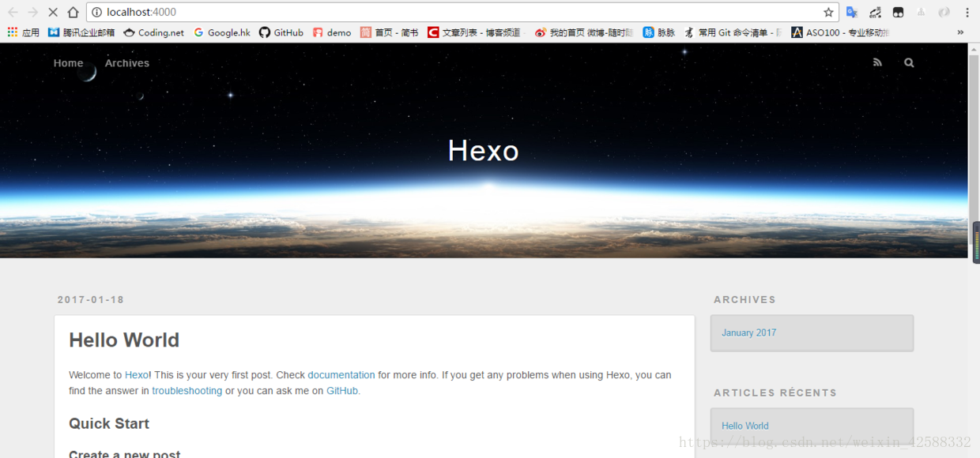Open Hello World in Articles Récents
The image size is (980, 458).
click(x=745, y=426)
